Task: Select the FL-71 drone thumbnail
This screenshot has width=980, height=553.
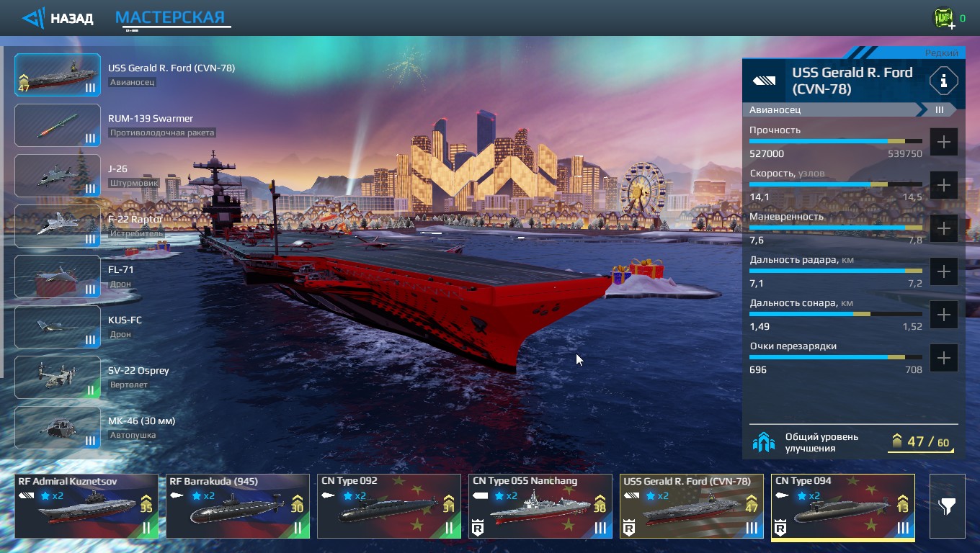Action: click(x=58, y=276)
